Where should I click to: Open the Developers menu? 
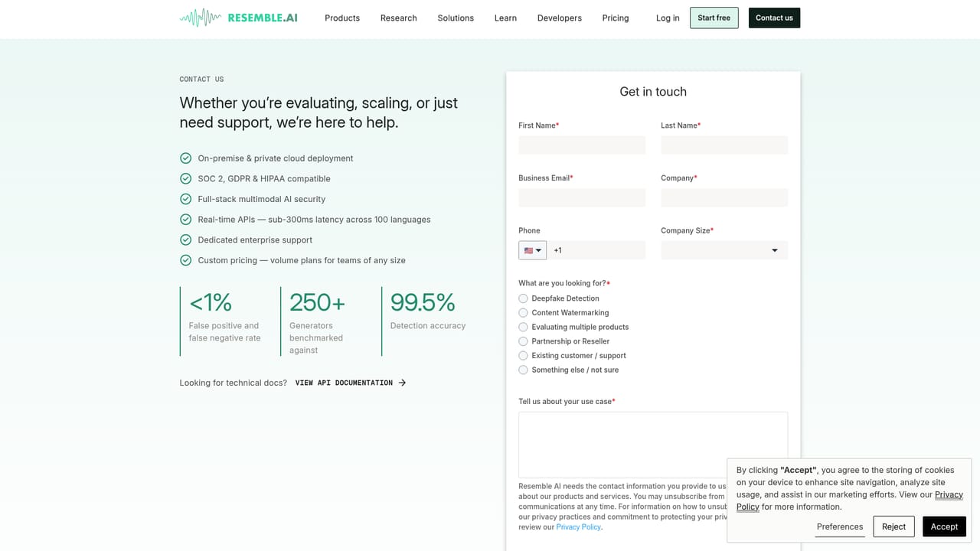tap(560, 18)
